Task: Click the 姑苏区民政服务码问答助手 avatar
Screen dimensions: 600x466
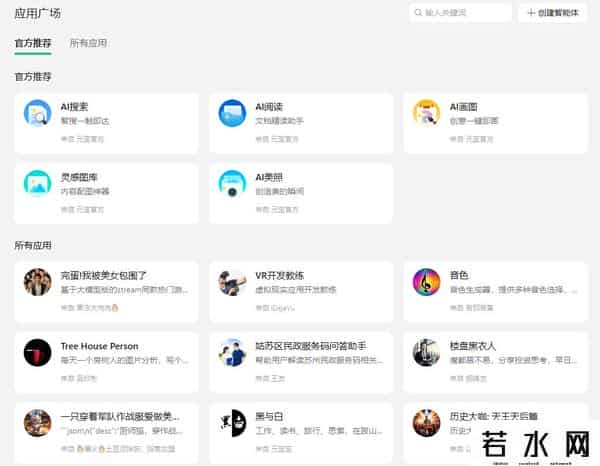Action: (232, 353)
